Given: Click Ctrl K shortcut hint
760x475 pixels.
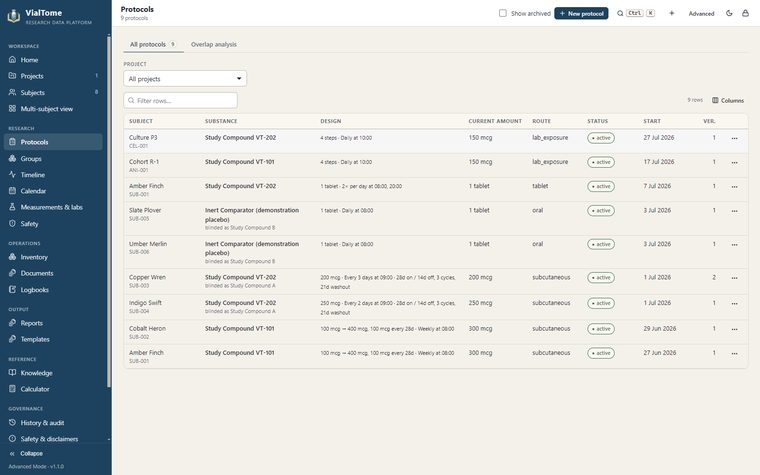Looking at the screenshot, I should click(x=641, y=14).
